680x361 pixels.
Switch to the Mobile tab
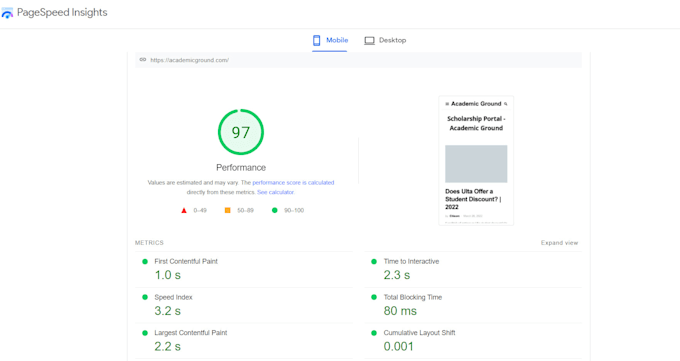(x=330, y=40)
